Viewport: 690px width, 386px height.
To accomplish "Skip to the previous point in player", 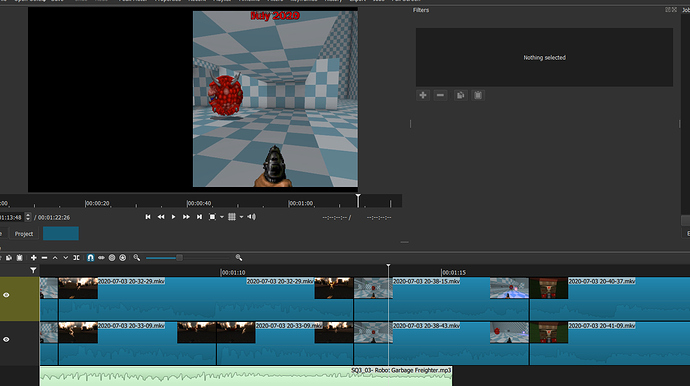I will click(x=148, y=217).
